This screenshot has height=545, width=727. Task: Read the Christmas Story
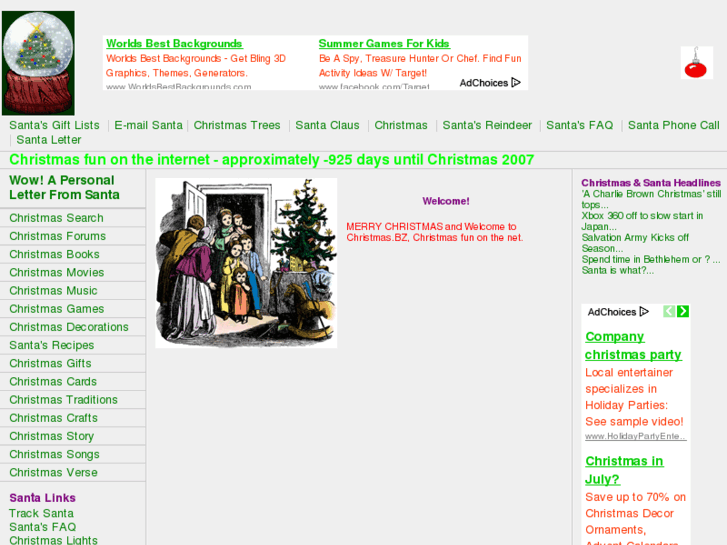pos(51,436)
